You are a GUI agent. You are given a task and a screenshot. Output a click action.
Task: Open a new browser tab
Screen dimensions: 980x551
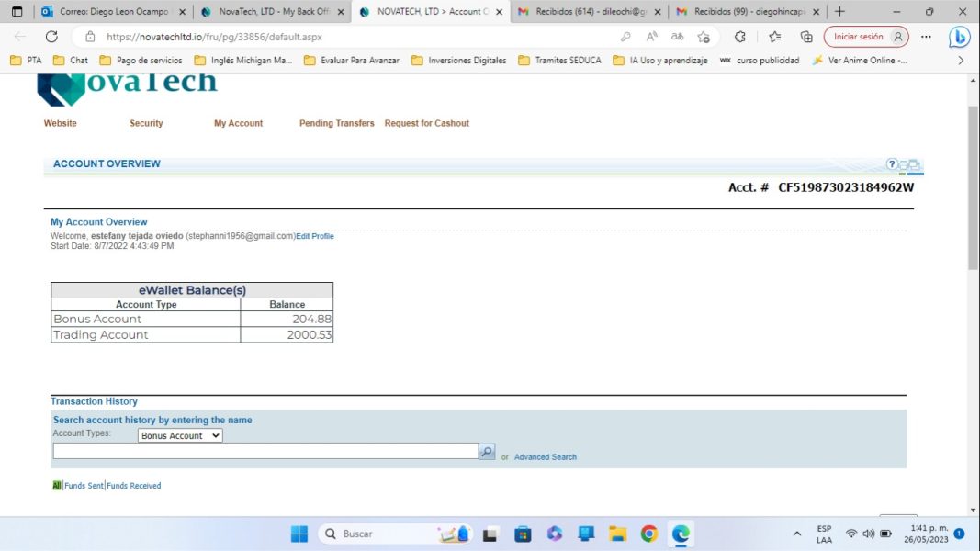coord(839,11)
